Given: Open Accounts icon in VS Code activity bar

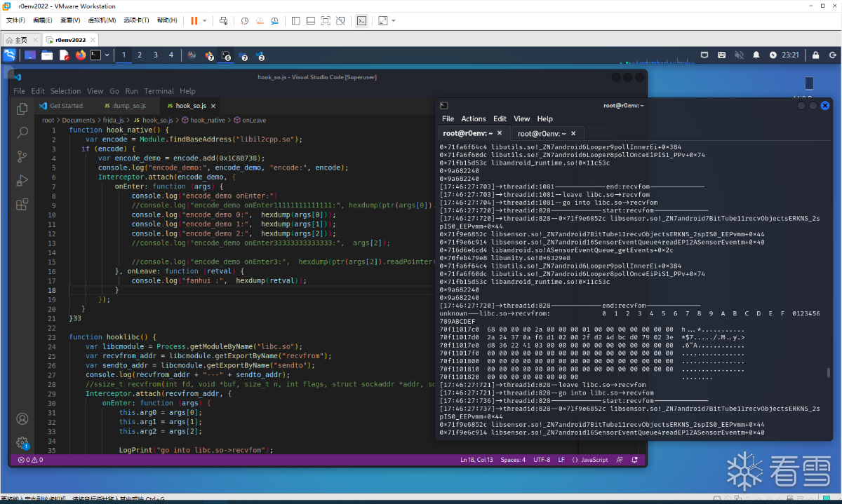Looking at the screenshot, I should 22,419.
